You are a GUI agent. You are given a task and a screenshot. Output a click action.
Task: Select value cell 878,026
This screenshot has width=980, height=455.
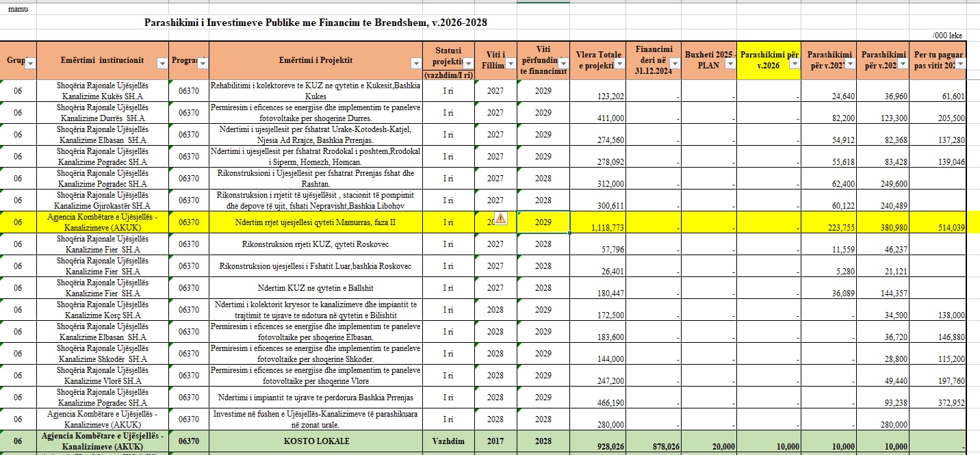(x=654, y=441)
